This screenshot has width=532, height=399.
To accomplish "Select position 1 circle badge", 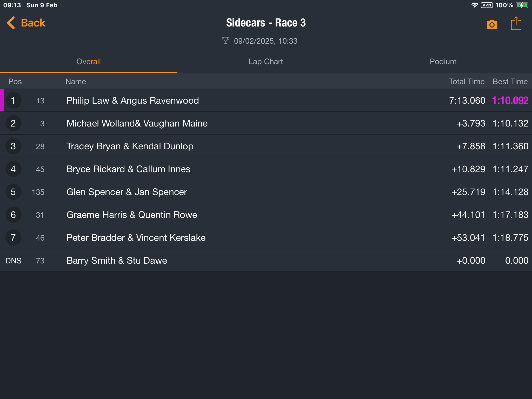I will 13,101.
